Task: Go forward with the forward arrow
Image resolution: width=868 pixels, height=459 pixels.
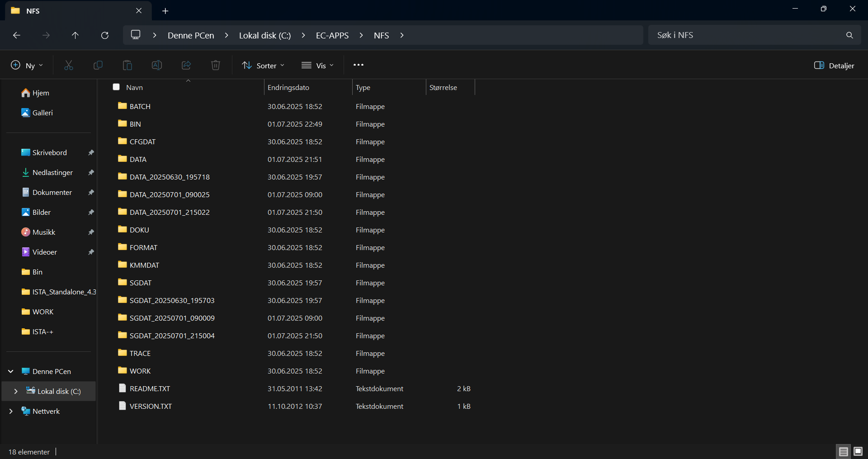Action: click(46, 35)
